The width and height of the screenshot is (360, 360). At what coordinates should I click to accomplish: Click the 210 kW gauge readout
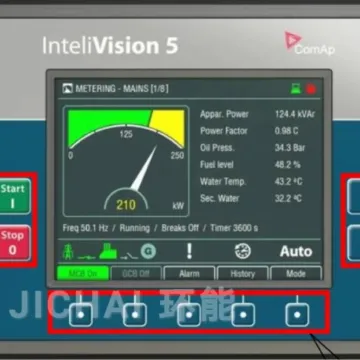tap(126, 205)
